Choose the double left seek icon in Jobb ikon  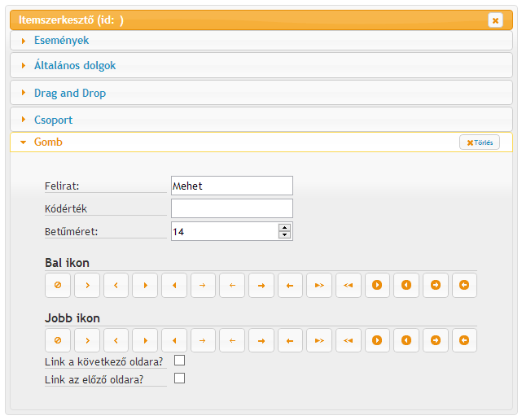pos(349,340)
